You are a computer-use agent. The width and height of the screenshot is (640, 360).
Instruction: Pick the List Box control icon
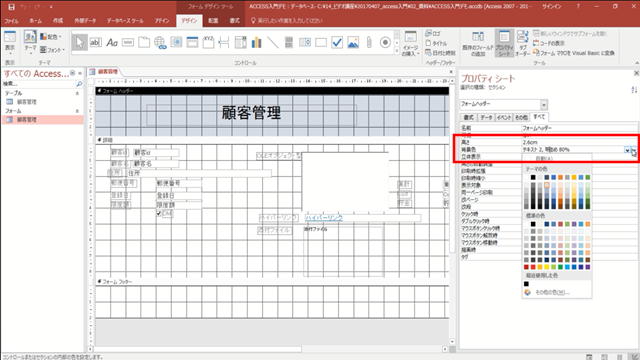304,42
